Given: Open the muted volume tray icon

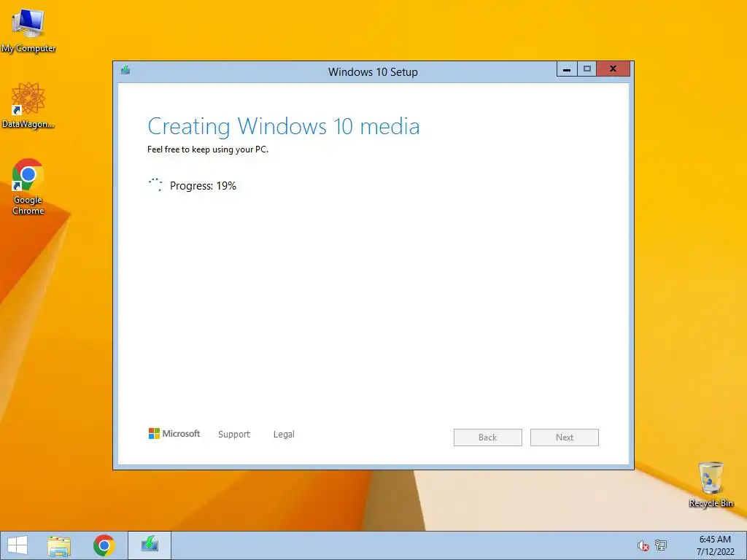Looking at the screenshot, I should coord(643,545).
